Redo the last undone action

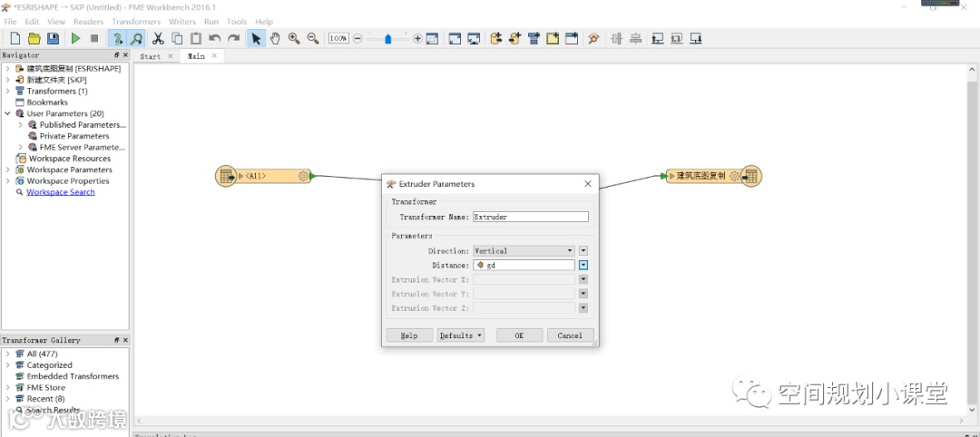point(234,39)
